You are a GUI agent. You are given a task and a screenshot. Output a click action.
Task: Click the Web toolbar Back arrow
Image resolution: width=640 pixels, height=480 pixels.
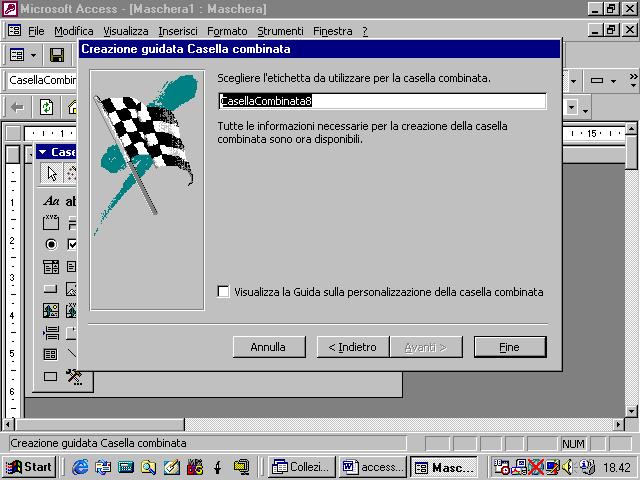point(17,108)
